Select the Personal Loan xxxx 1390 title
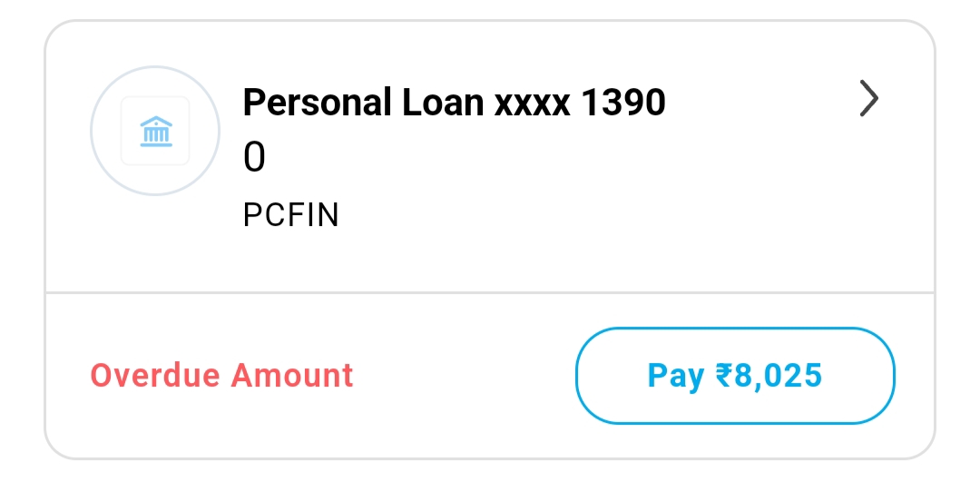The image size is (980, 501). (x=454, y=103)
